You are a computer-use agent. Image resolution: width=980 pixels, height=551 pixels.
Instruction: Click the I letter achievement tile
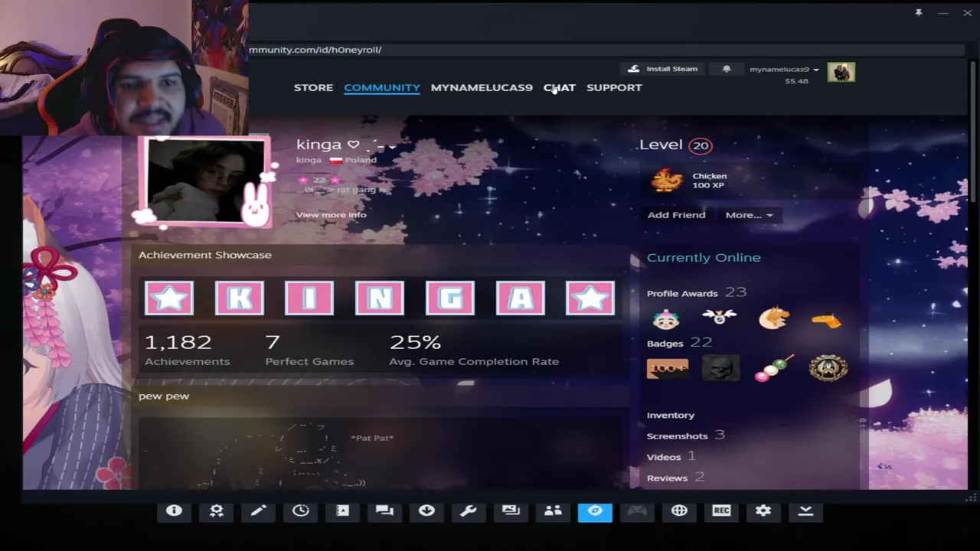click(x=309, y=298)
